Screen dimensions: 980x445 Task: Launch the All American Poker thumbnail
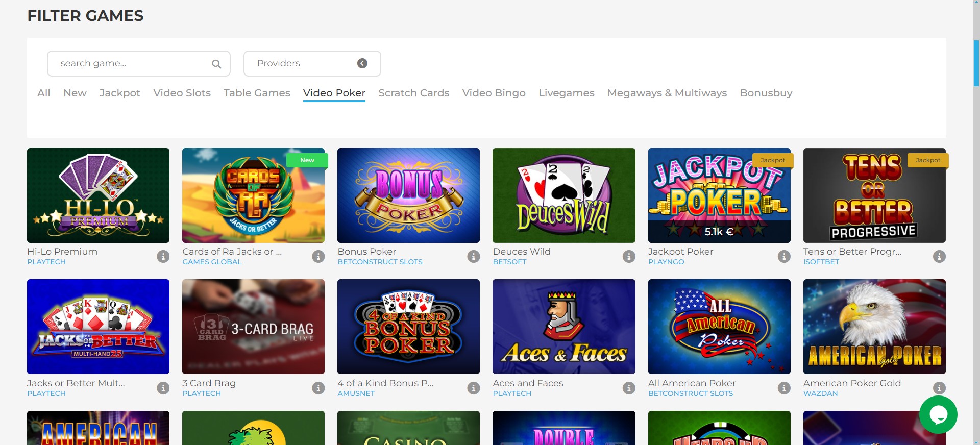(x=719, y=327)
